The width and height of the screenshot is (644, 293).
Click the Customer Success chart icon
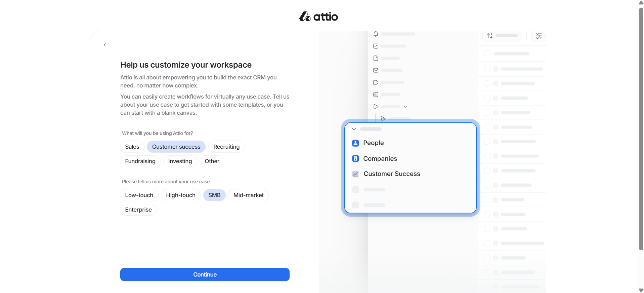[x=355, y=174]
